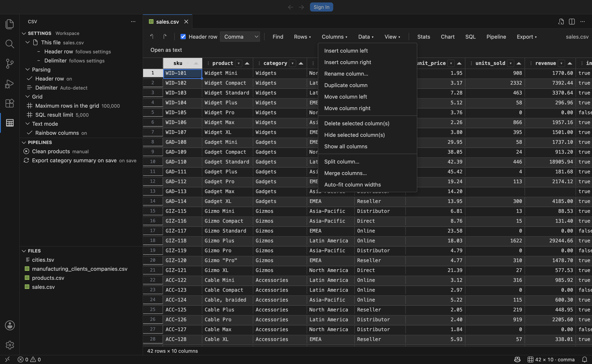Open the Chart button
The image size is (592, 364).
tap(447, 37)
